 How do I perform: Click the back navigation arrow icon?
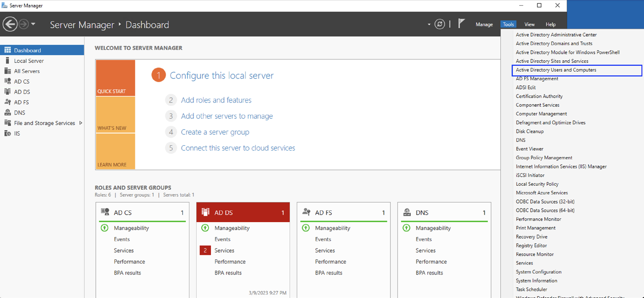pyautogui.click(x=10, y=24)
